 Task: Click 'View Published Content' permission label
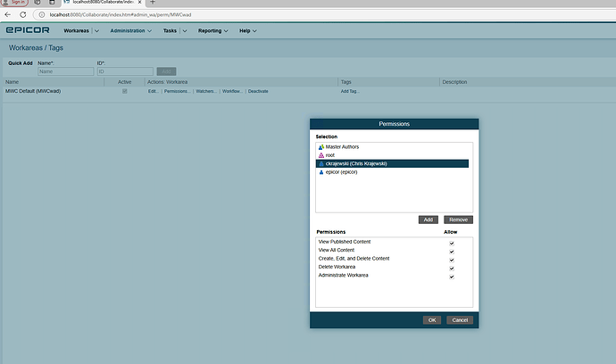(345, 242)
